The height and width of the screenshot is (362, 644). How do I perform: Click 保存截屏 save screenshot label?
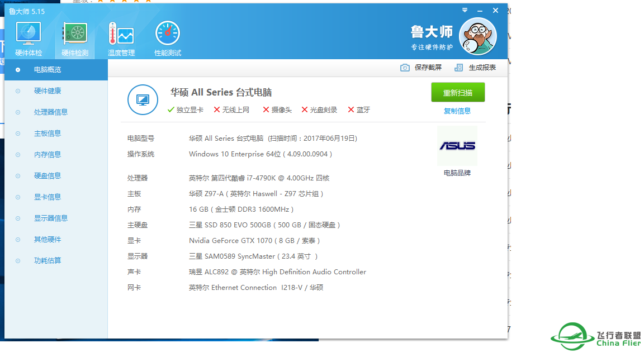click(428, 68)
